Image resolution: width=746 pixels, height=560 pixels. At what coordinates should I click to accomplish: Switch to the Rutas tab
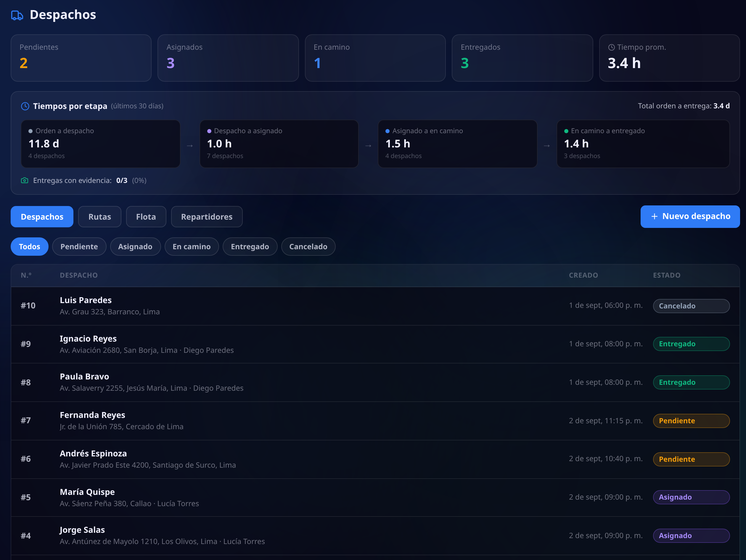(x=99, y=217)
